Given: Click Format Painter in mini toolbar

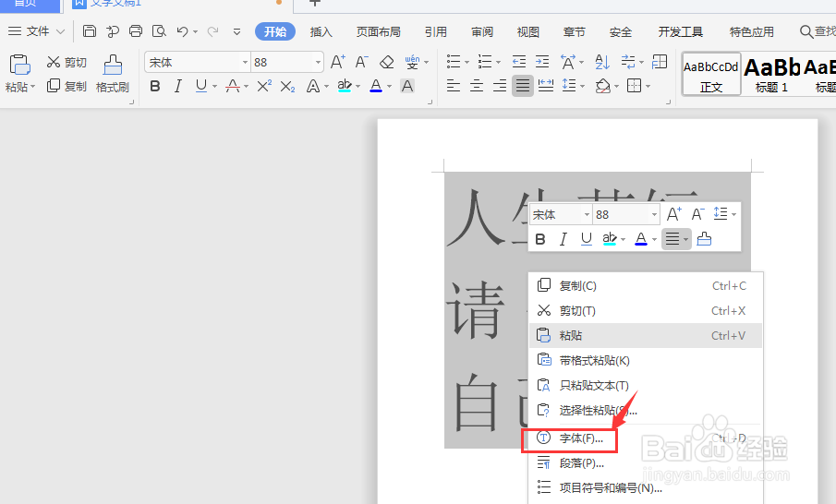Looking at the screenshot, I should 704,239.
